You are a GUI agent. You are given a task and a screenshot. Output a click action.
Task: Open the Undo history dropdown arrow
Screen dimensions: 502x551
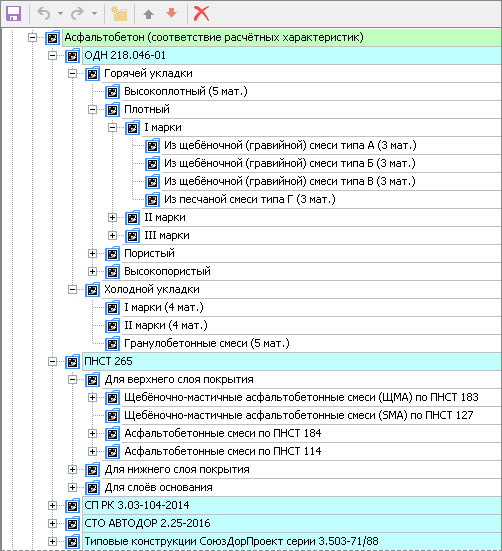pos(60,13)
